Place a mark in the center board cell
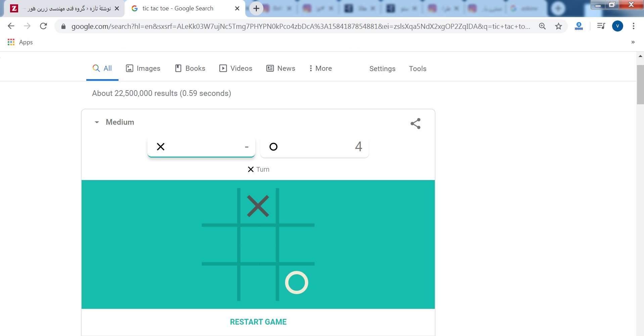Image resolution: width=644 pixels, height=336 pixels. tap(258, 244)
